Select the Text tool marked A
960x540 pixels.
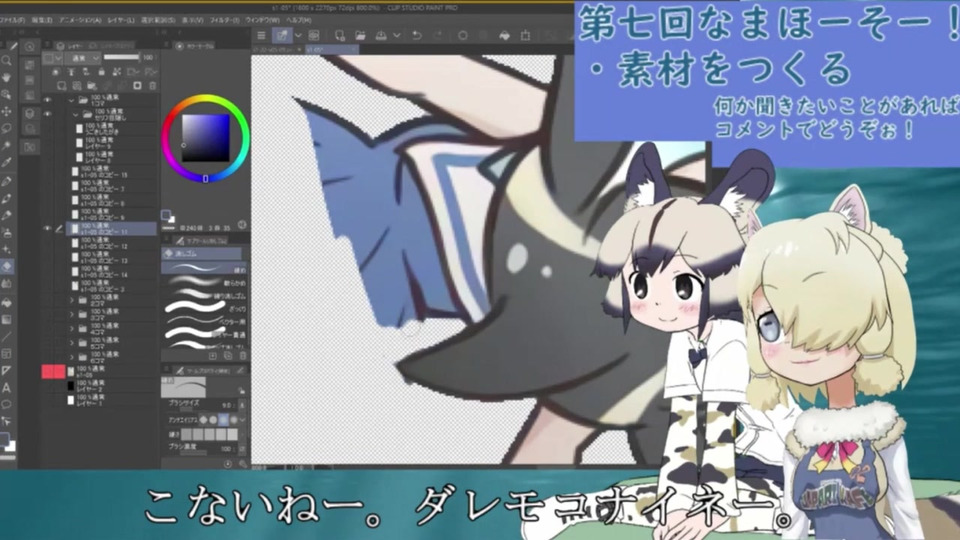[7, 388]
